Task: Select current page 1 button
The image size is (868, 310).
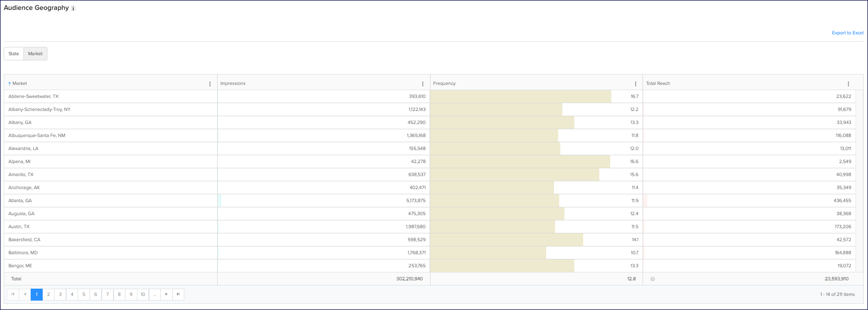Action: (36, 294)
